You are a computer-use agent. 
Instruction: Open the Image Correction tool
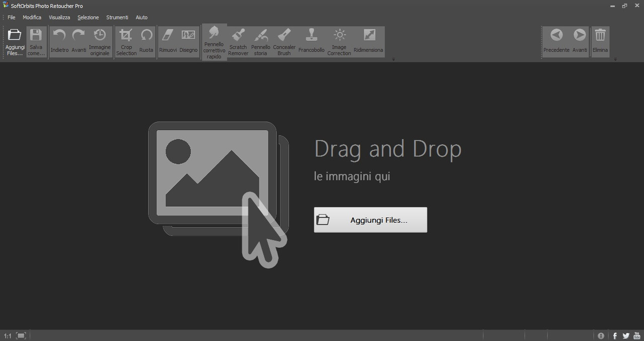[x=340, y=42]
